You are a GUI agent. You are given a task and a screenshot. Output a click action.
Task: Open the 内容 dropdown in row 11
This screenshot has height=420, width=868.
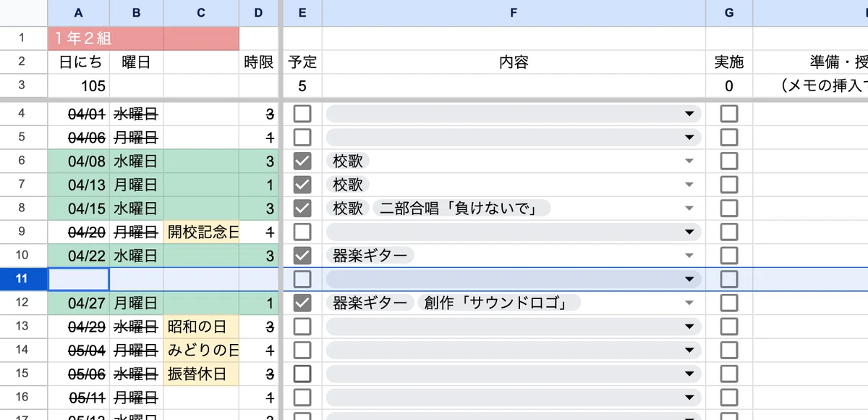(514, 279)
